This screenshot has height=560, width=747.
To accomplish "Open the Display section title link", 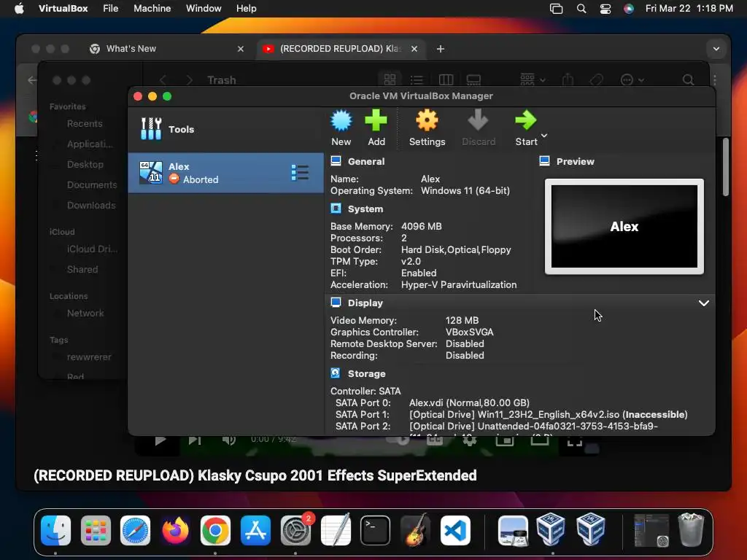I will [x=365, y=303].
